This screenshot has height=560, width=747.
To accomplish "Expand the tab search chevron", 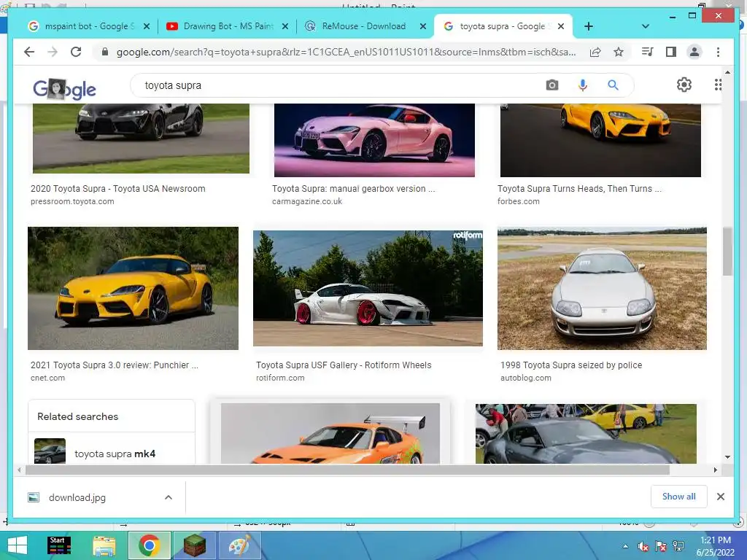I will (x=646, y=26).
